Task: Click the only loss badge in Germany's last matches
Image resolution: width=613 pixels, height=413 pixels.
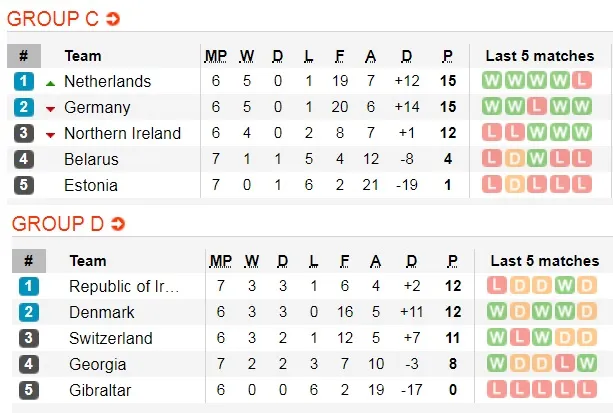Action: pos(536,107)
